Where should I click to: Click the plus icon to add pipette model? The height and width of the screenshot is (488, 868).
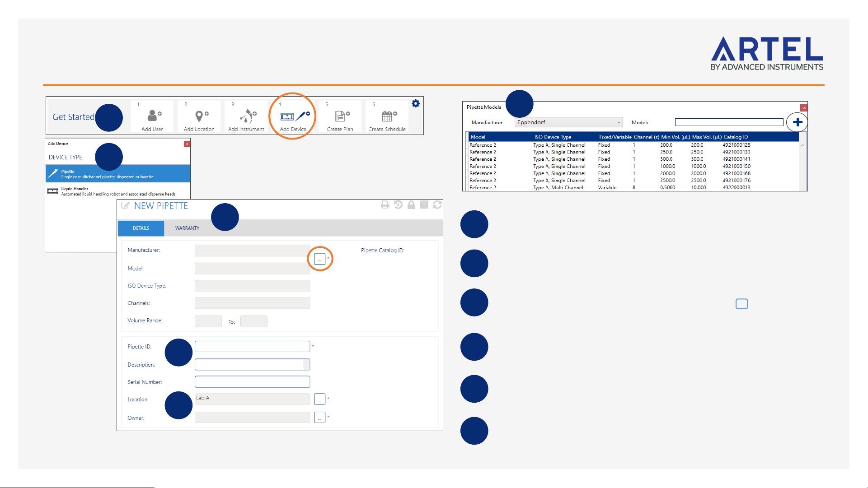[x=798, y=122]
